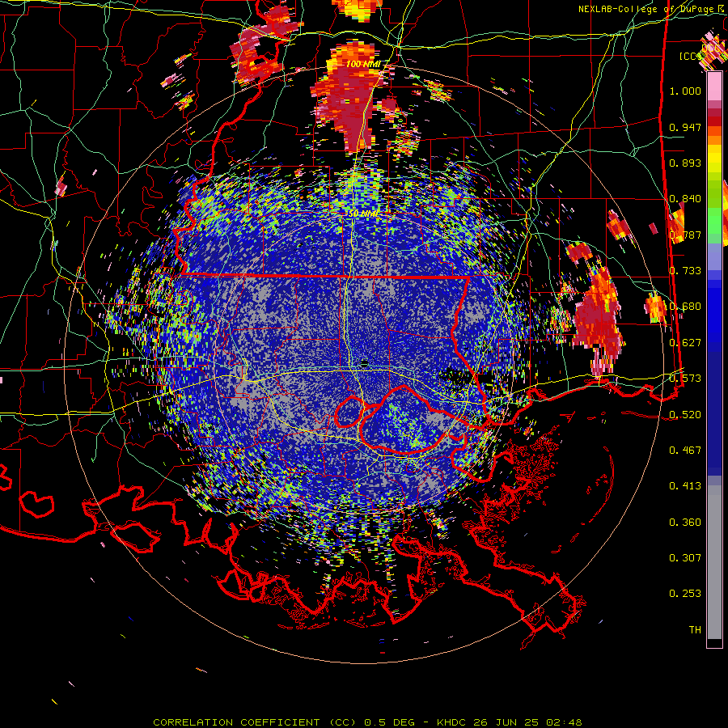Click the TH threshold legend label

pyautogui.click(x=695, y=630)
